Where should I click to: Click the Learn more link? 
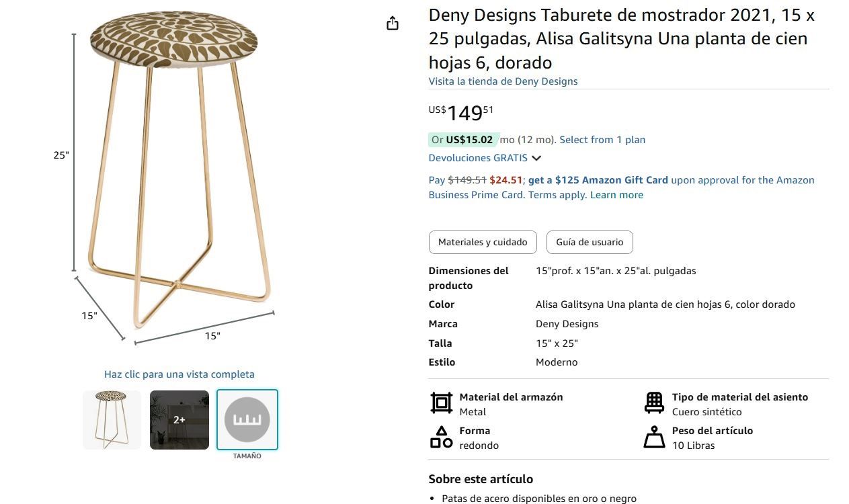(616, 194)
